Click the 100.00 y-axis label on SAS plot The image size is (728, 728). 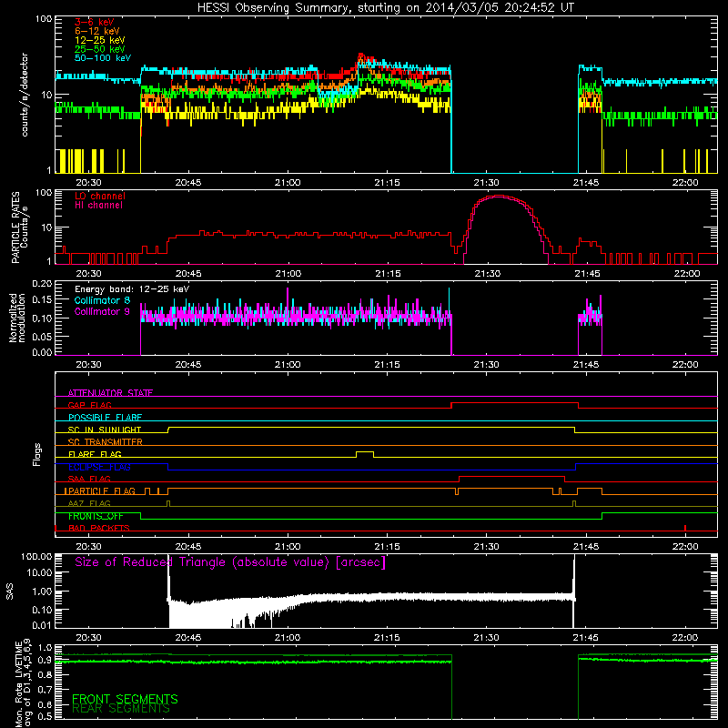coord(36,557)
